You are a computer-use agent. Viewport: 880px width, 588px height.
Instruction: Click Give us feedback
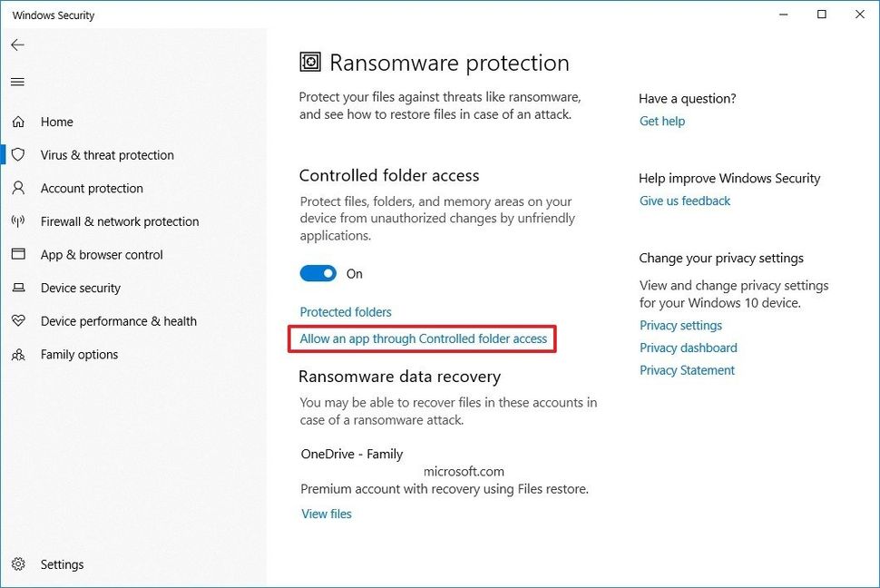pos(684,201)
